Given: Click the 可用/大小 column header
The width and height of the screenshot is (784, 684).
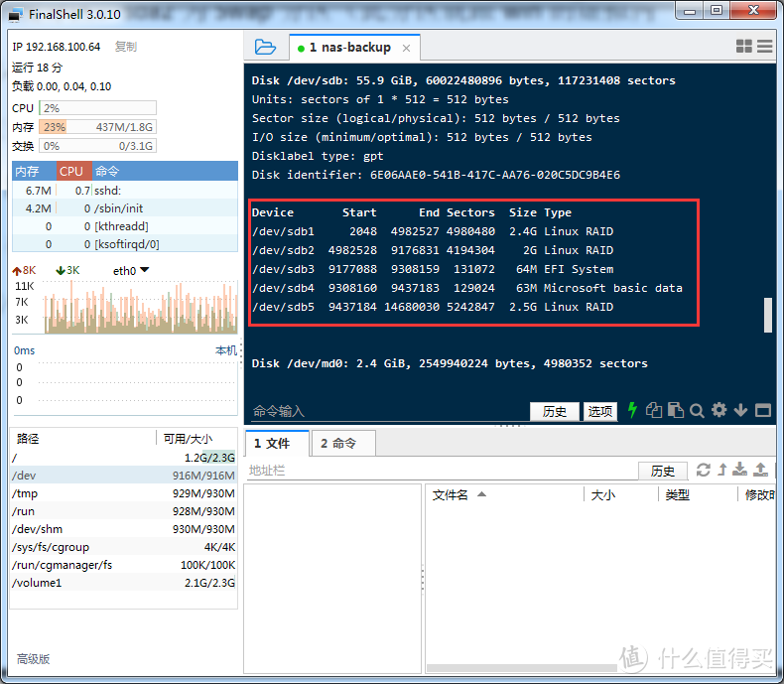Looking at the screenshot, I should [x=196, y=439].
